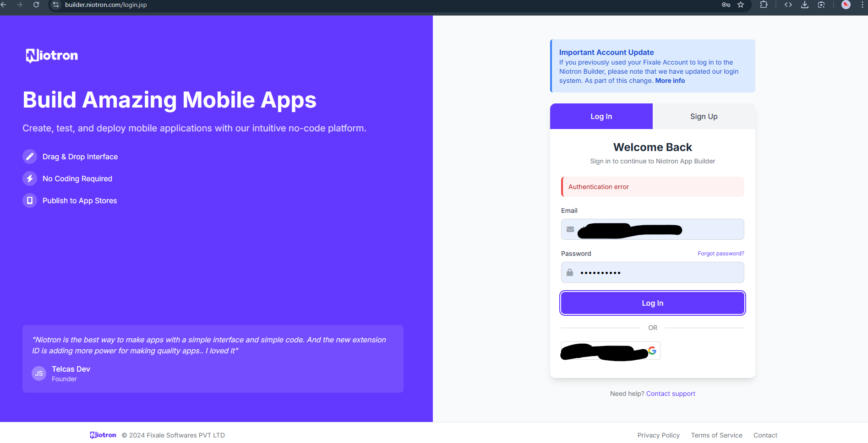The image size is (868, 443).
Task: Bookmark this page with the star icon
Action: [741, 5]
